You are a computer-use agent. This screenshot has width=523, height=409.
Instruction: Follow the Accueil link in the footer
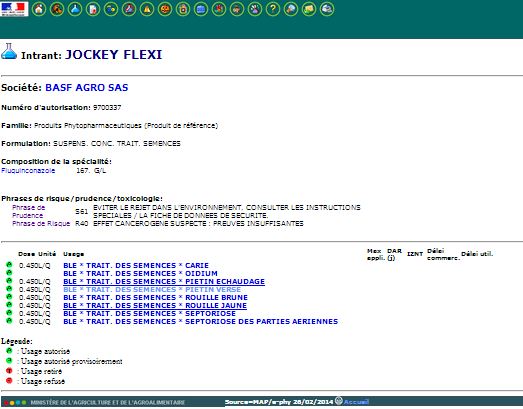[356, 402]
